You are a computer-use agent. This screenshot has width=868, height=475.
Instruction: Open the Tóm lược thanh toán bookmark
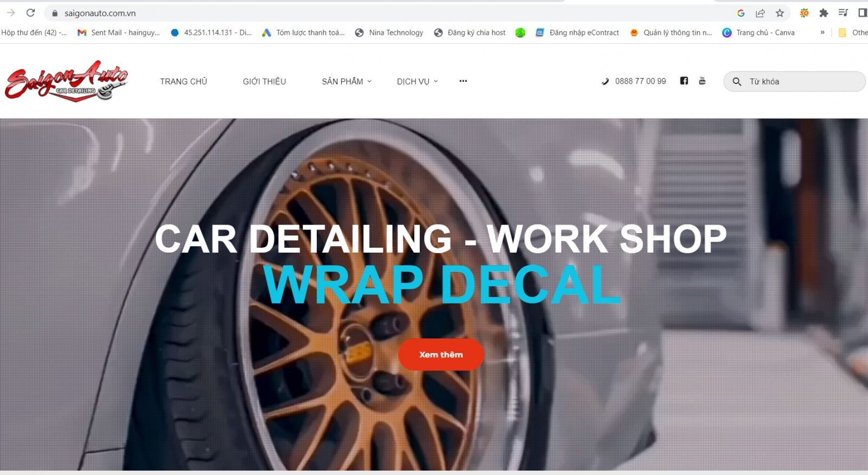pos(303,33)
